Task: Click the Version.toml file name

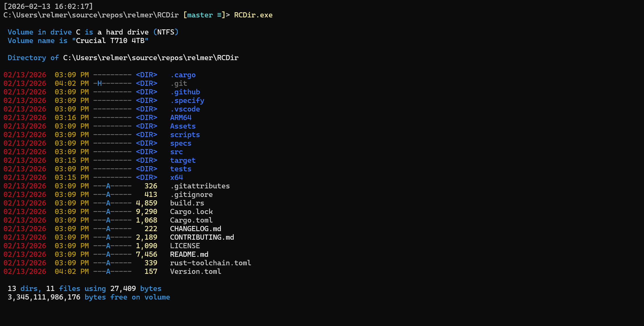Action: (195, 272)
